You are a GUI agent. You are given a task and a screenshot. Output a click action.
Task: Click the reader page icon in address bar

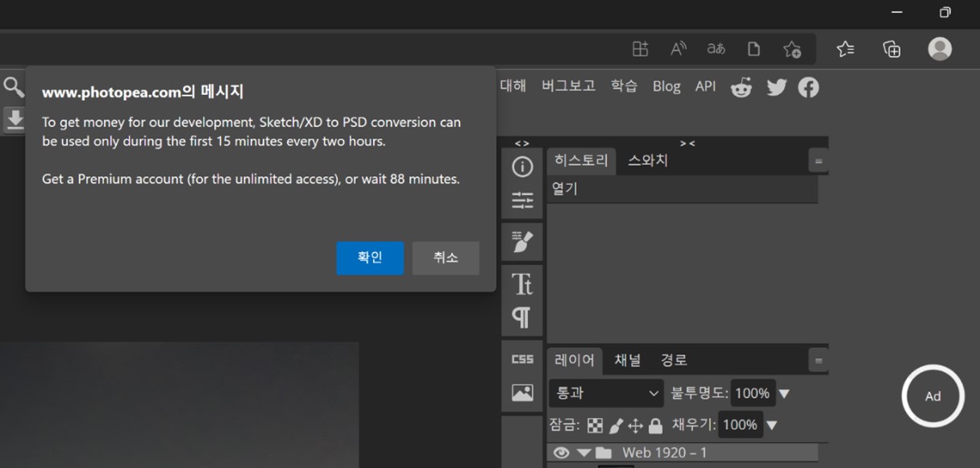pos(754,49)
